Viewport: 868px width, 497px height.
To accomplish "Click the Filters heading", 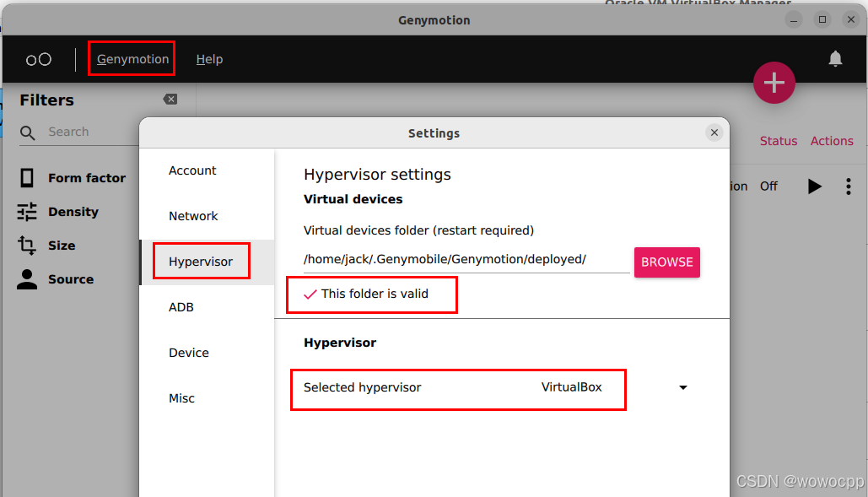I will coord(46,100).
